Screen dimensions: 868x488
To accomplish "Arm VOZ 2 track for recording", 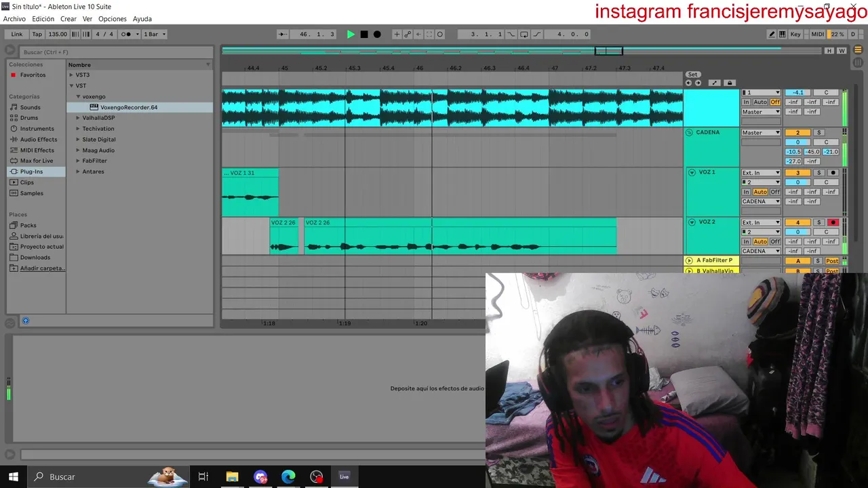I will tap(833, 222).
